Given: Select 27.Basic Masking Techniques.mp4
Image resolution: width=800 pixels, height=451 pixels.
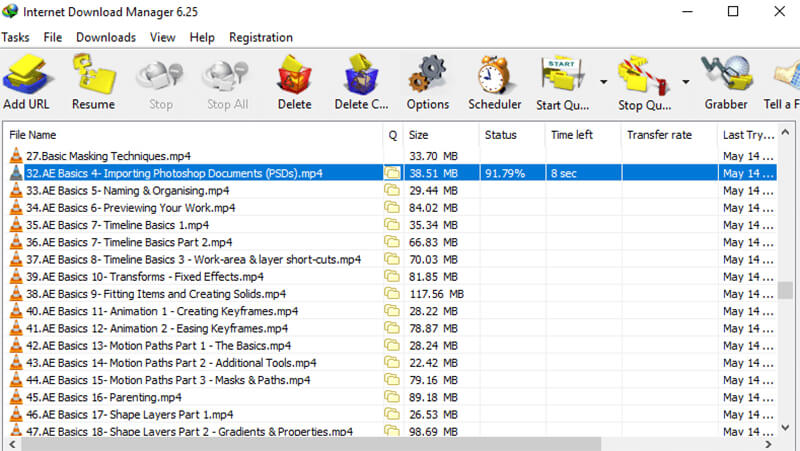Looking at the screenshot, I should pos(109,156).
